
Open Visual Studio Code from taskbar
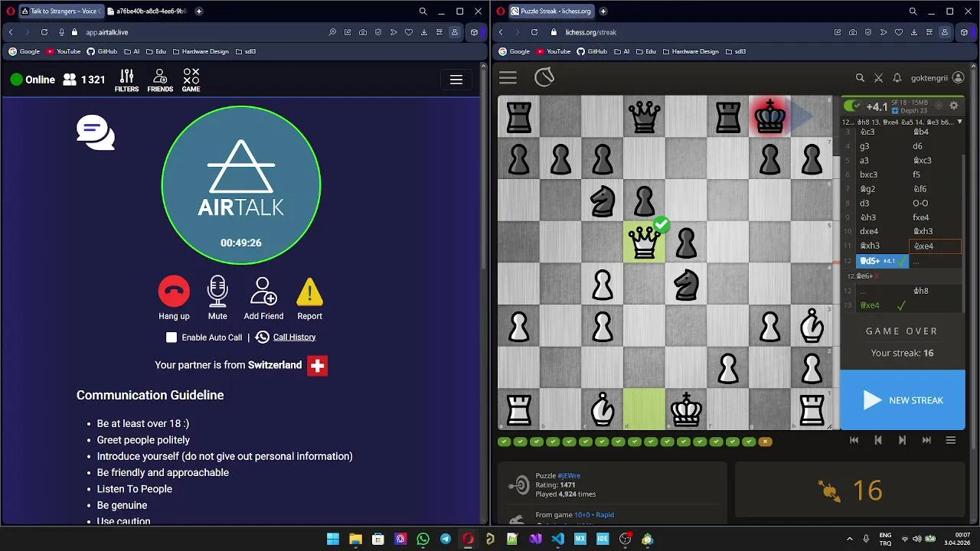pyautogui.click(x=557, y=539)
